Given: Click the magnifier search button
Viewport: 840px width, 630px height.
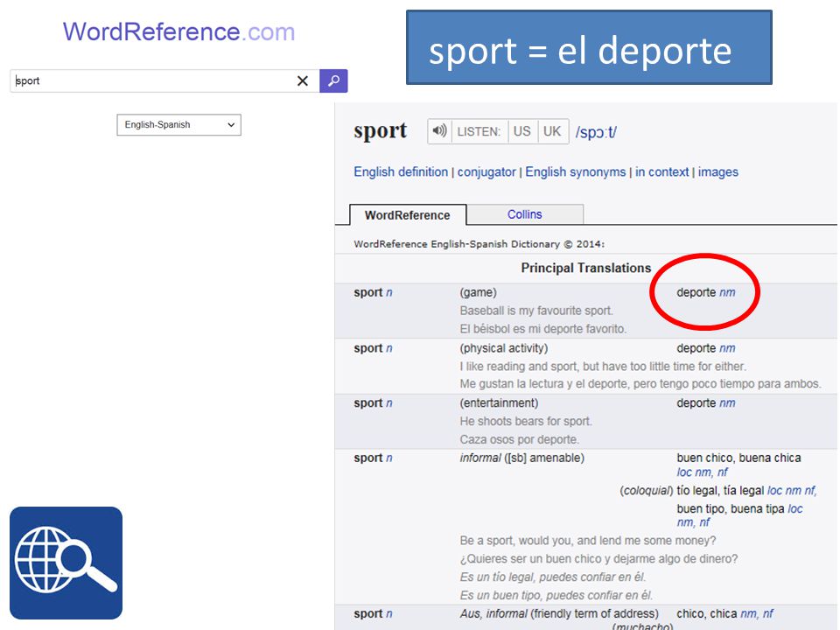Looking at the screenshot, I should coord(333,80).
